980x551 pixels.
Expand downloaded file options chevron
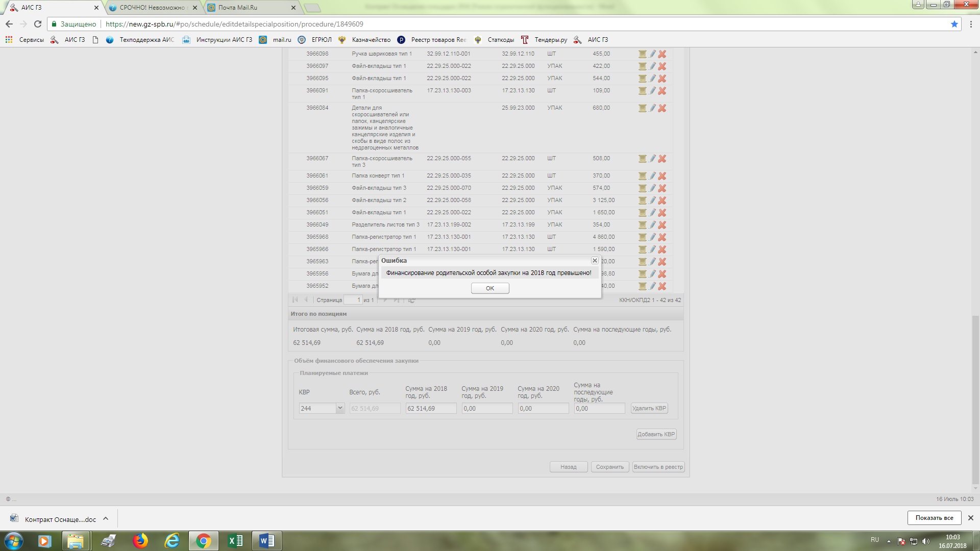coord(106,519)
